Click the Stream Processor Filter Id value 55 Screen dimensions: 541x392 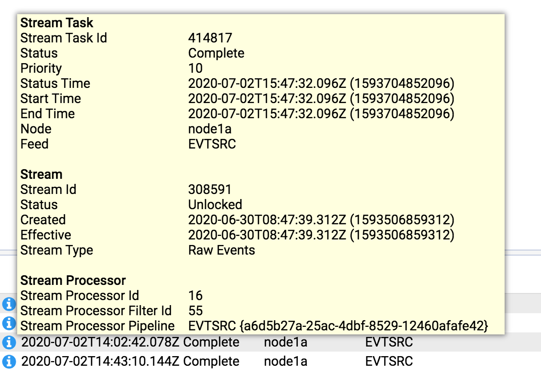click(x=195, y=311)
